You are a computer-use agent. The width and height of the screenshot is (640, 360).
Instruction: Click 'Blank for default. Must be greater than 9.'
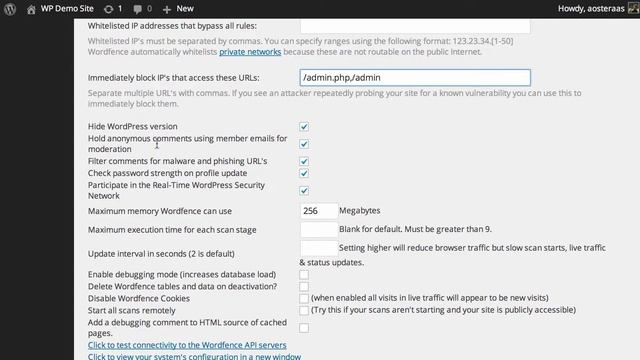point(415,229)
